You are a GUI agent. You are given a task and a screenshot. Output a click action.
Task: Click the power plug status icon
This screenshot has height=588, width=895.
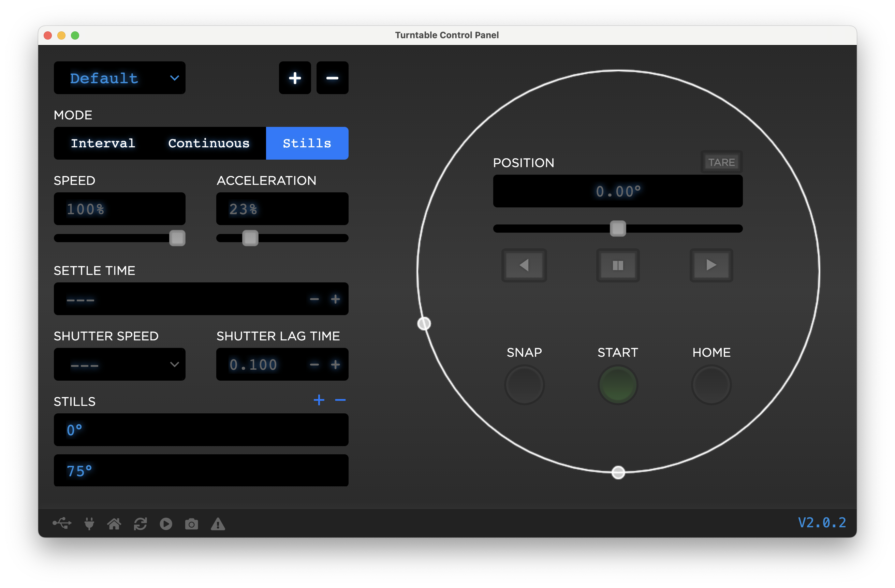[89, 523]
